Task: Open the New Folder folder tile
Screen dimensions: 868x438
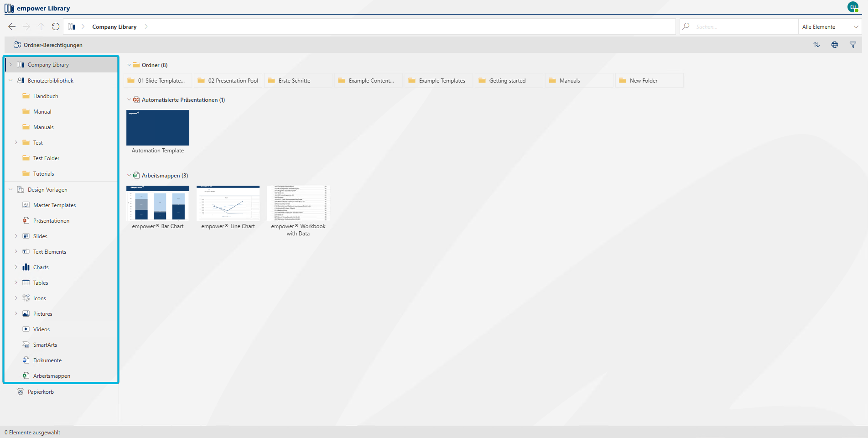Action: 650,80
